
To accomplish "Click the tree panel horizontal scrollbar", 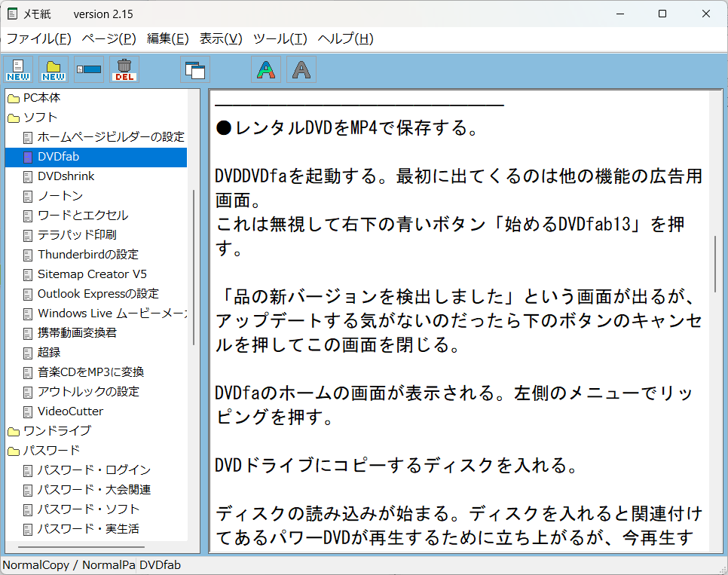I will coord(81,546).
